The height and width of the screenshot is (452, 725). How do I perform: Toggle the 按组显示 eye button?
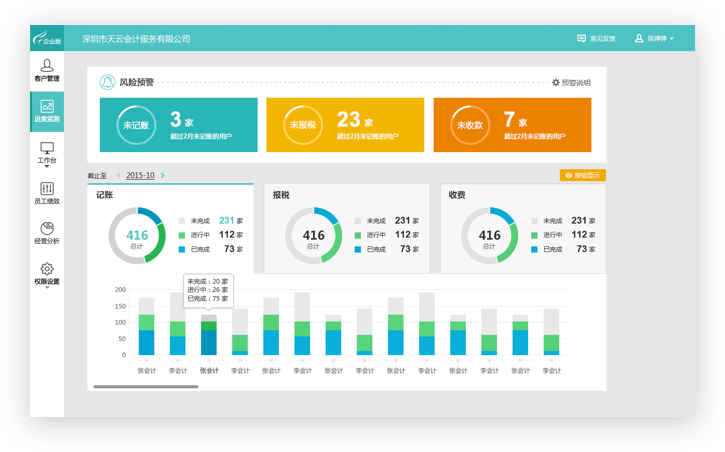(582, 175)
